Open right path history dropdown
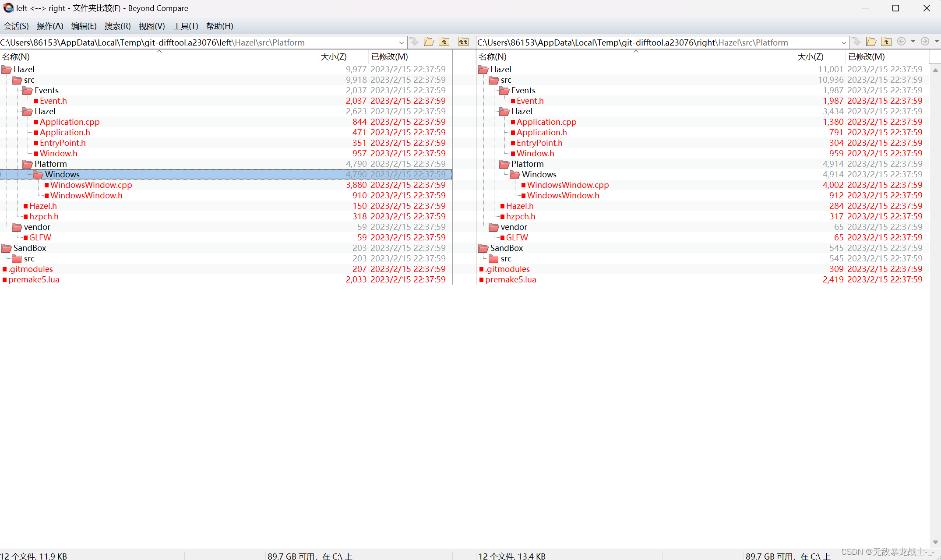 (x=843, y=42)
